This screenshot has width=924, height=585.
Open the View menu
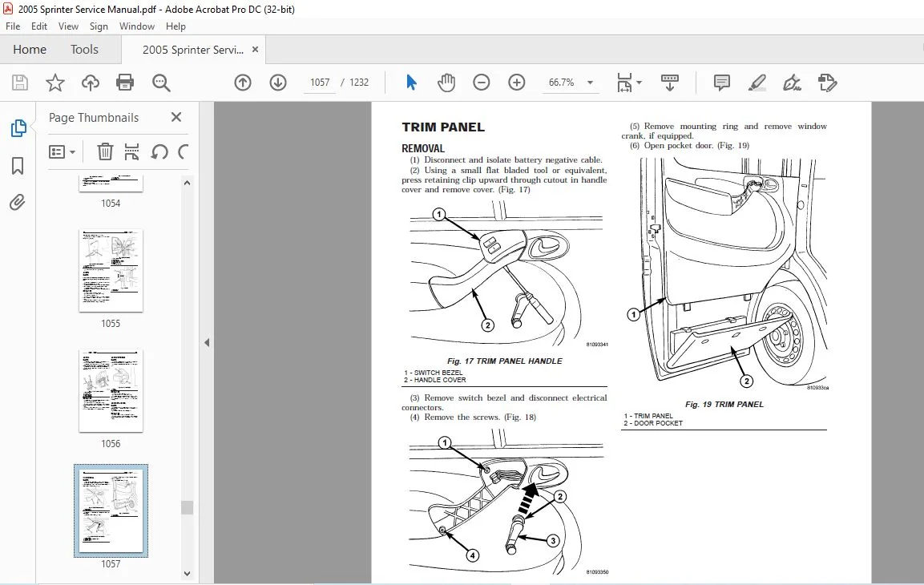68,26
